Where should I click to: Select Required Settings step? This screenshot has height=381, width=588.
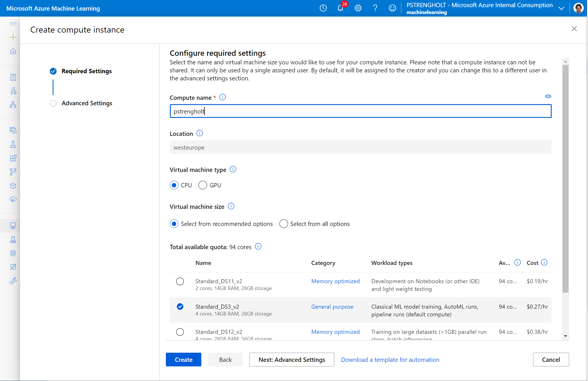click(86, 71)
